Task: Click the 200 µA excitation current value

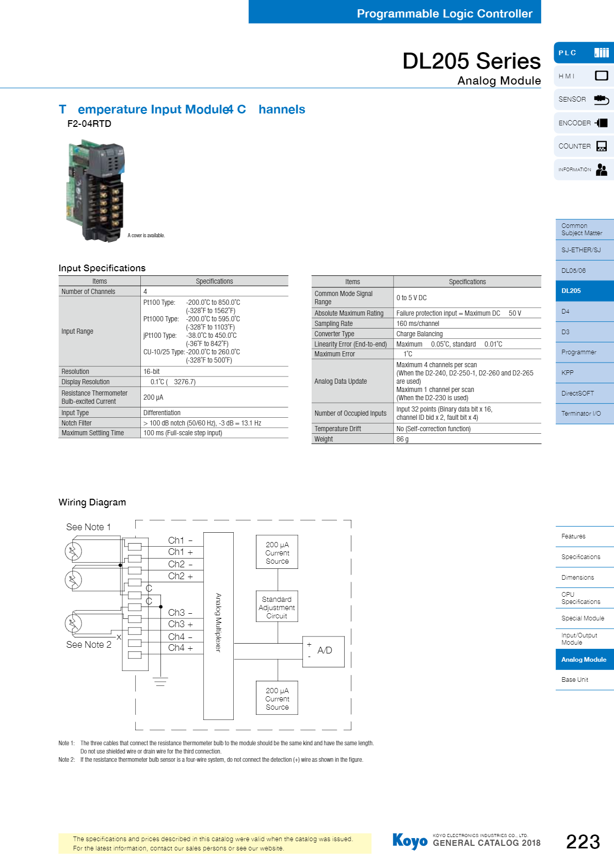Action: [x=153, y=397]
